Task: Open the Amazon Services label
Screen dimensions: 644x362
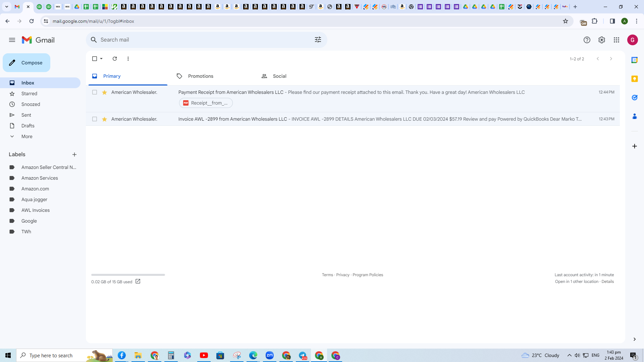Action: 40,178
